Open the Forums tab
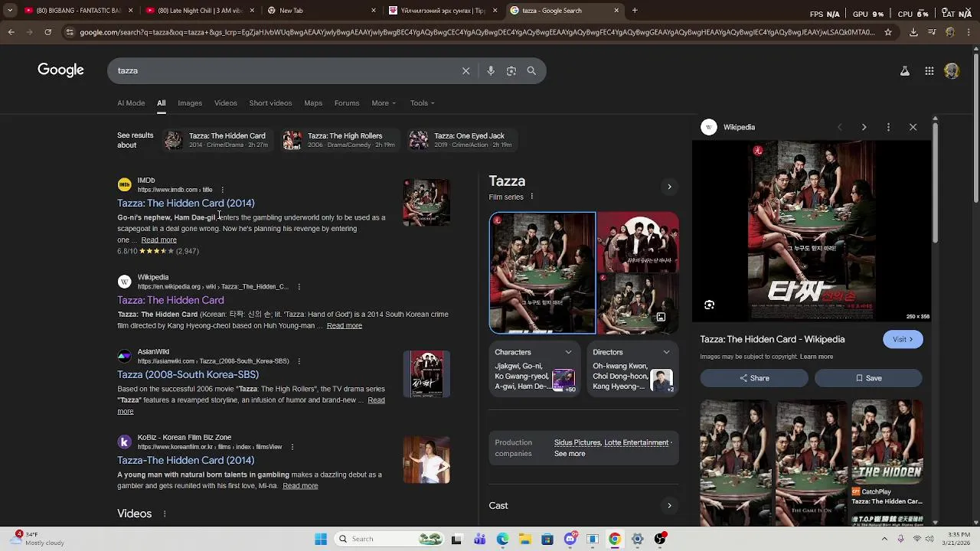 coord(347,103)
